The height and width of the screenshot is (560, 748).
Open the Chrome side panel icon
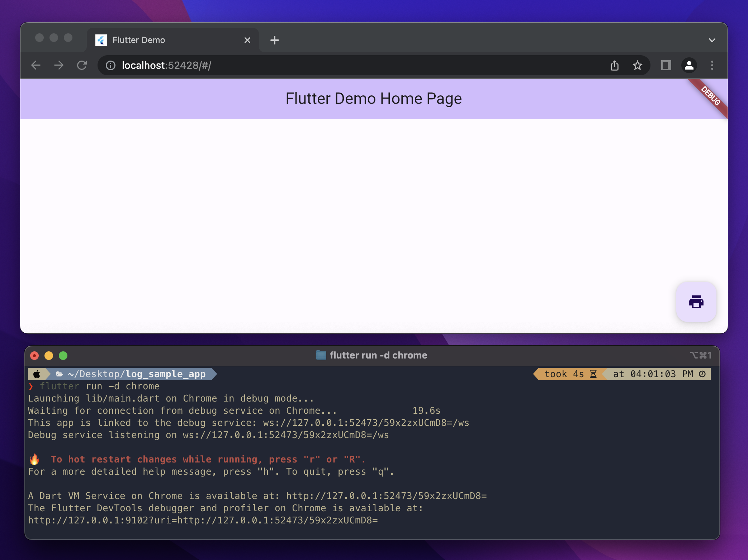[x=666, y=65]
